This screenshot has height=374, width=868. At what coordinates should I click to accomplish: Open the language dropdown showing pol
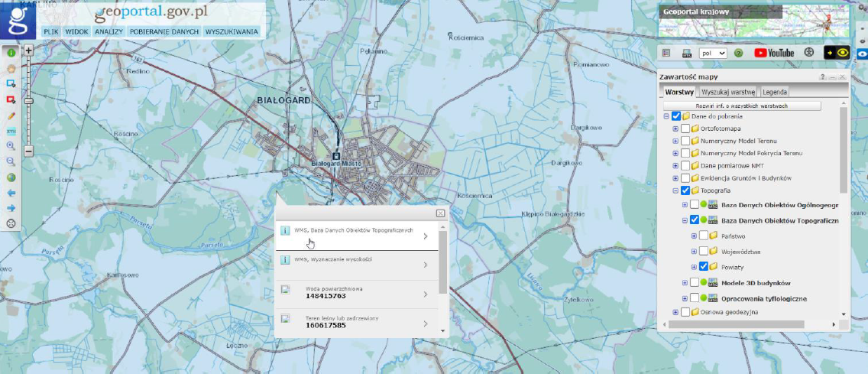713,53
